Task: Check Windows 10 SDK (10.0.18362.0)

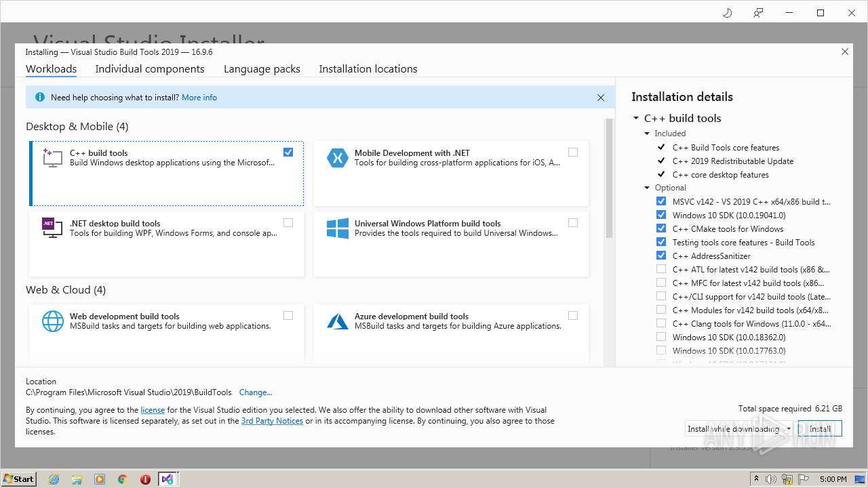Action: 661,337
